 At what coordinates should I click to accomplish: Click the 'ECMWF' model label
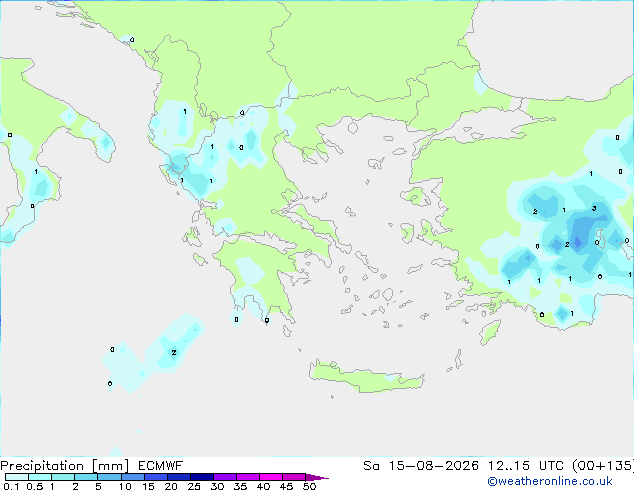161,466
